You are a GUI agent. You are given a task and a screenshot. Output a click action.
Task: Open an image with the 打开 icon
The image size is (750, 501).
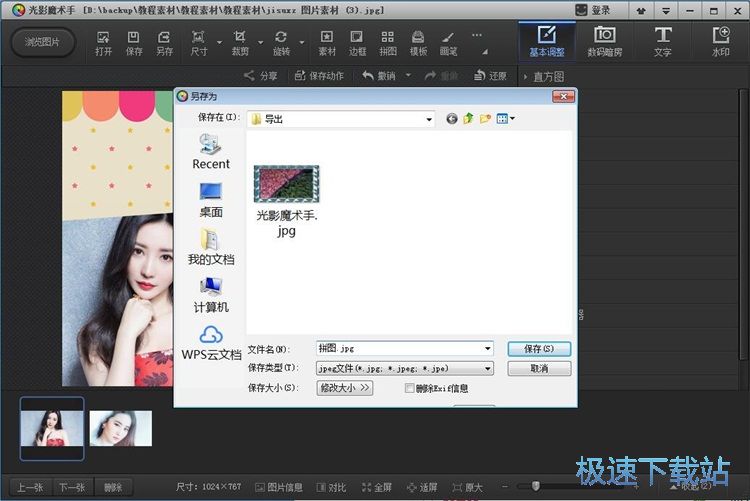(x=103, y=44)
